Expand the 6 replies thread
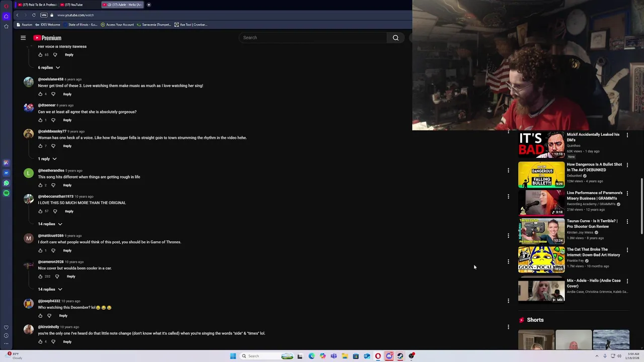Image resolution: width=644 pixels, height=362 pixels. [x=49, y=67]
